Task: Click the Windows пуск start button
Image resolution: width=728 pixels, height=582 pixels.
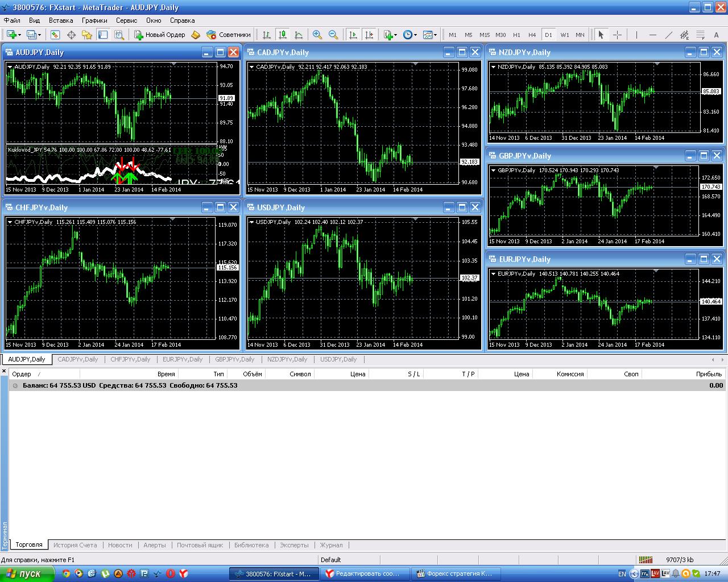Action: click(27, 574)
